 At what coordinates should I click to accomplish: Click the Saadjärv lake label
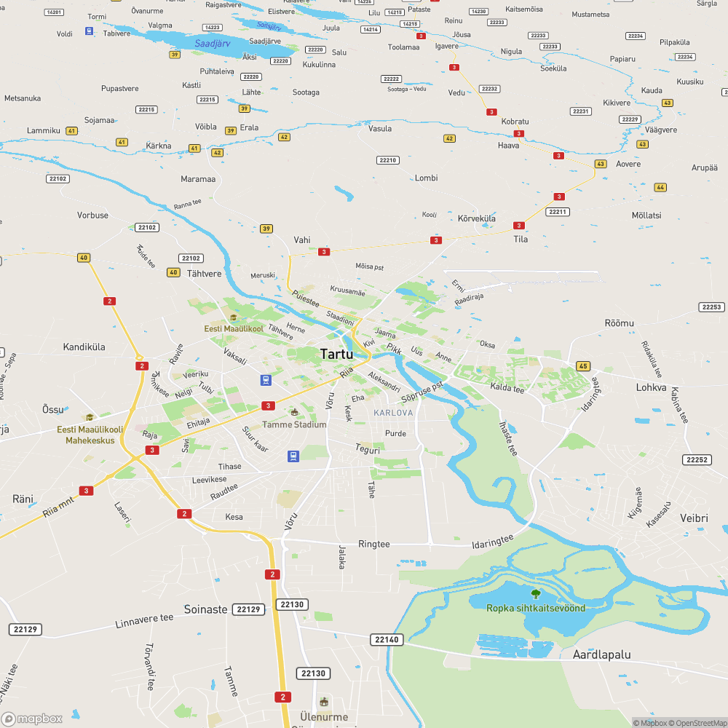[x=213, y=44]
